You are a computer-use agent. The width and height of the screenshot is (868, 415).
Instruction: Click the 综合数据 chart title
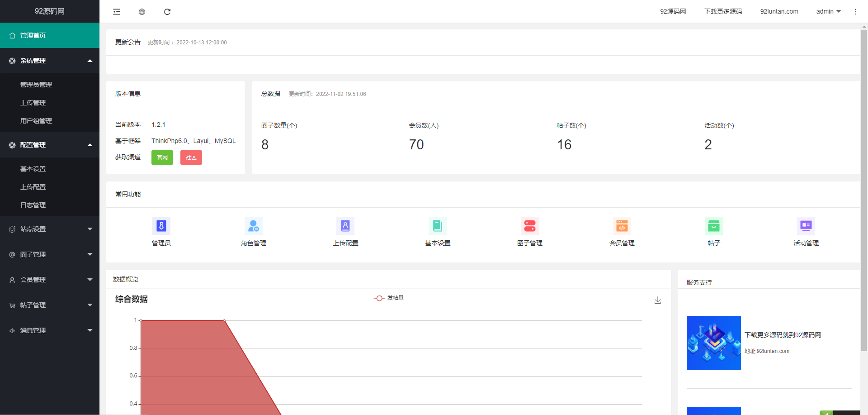tap(132, 299)
